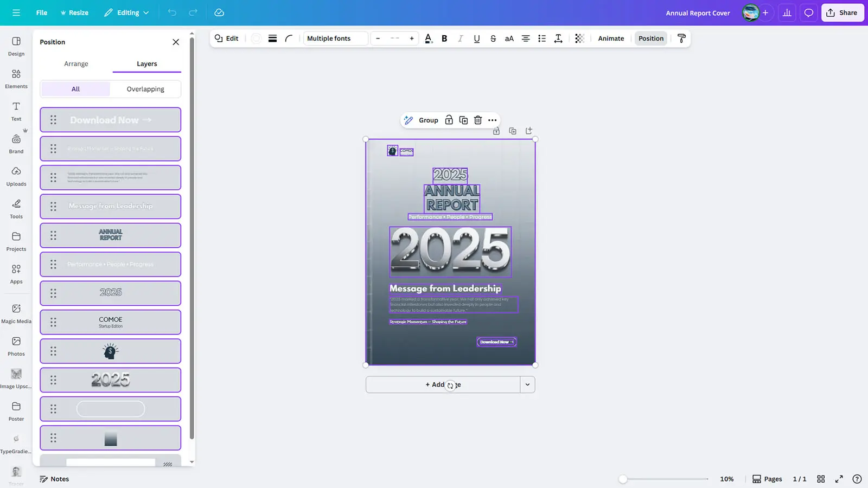Click the Group button
The height and width of the screenshot is (488, 868).
coord(428,120)
